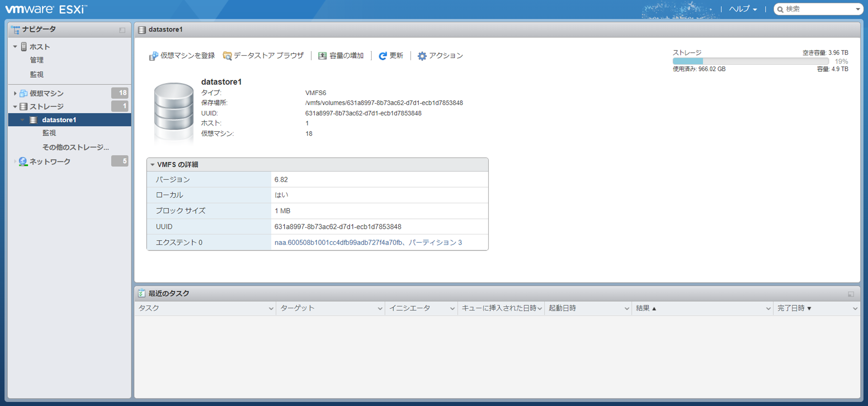
Task: Click the VMFS6 type value
Action: click(x=316, y=93)
